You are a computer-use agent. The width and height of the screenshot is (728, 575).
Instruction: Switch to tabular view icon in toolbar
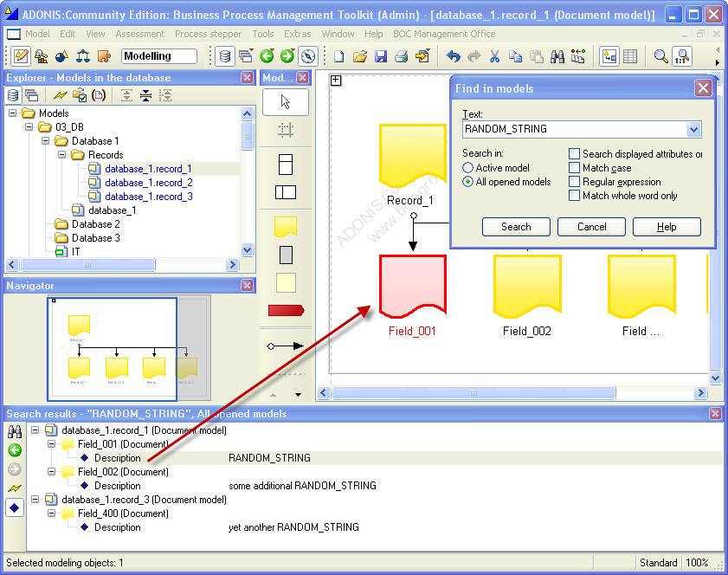point(630,56)
